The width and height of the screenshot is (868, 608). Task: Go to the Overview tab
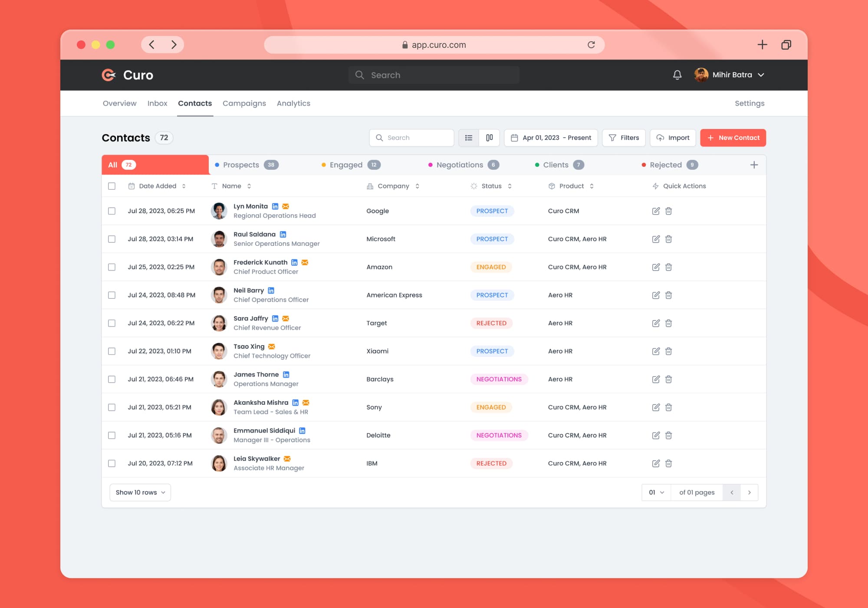(119, 103)
